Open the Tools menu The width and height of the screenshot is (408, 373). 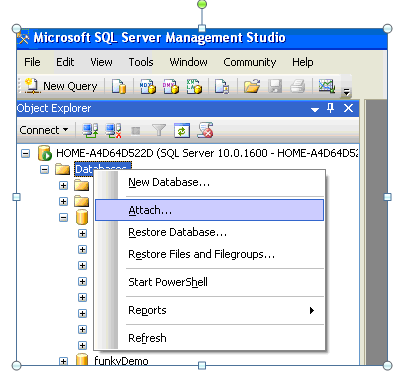[141, 62]
